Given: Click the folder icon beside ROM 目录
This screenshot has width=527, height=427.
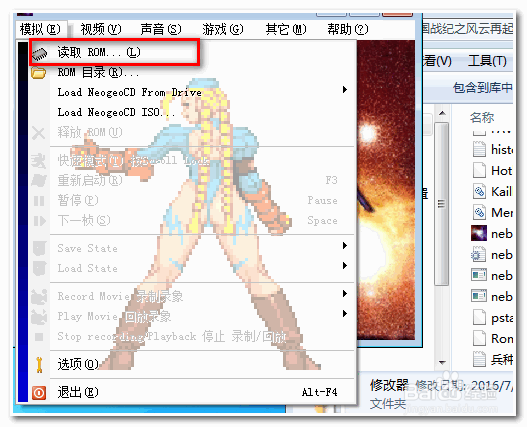Looking at the screenshot, I should [x=39, y=73].
